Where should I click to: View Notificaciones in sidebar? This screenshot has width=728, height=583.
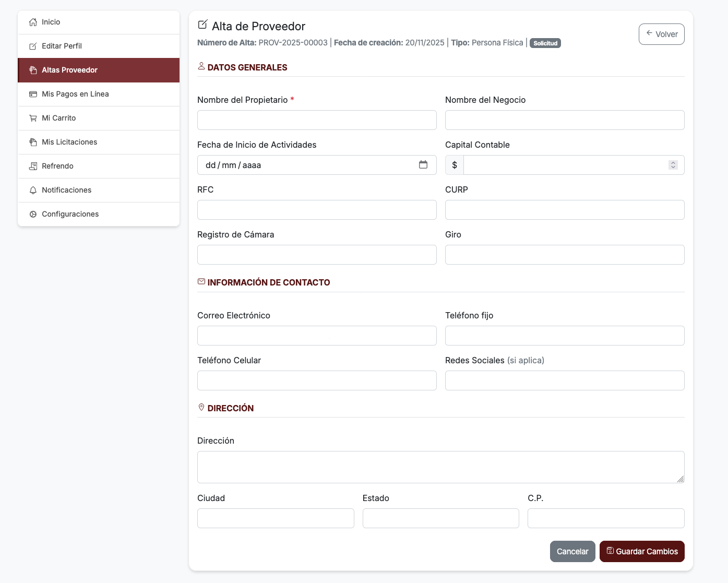[99, 190]
